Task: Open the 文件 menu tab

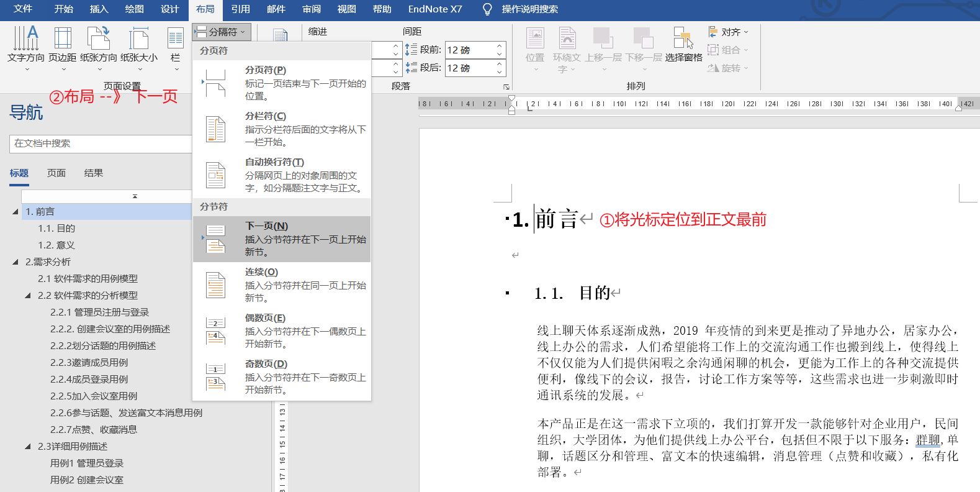Action: (x=23, y=9)
